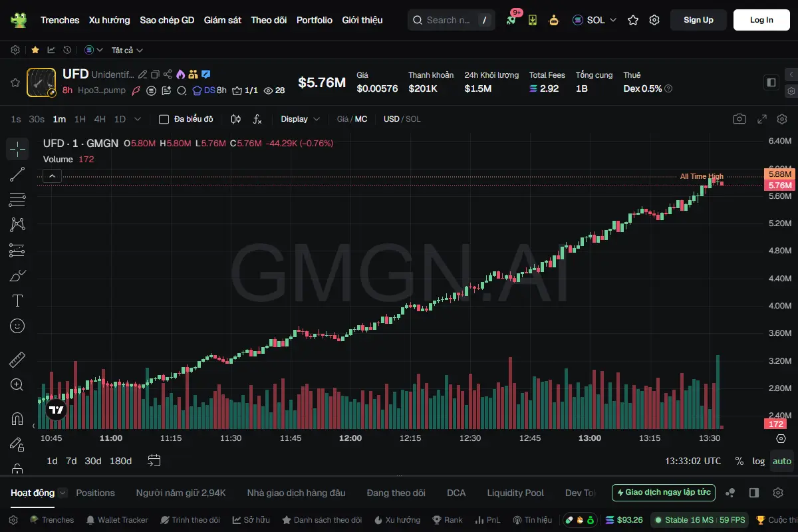Select the 7d range
This screenshot has width=798, height=532.
click(71, 461)
